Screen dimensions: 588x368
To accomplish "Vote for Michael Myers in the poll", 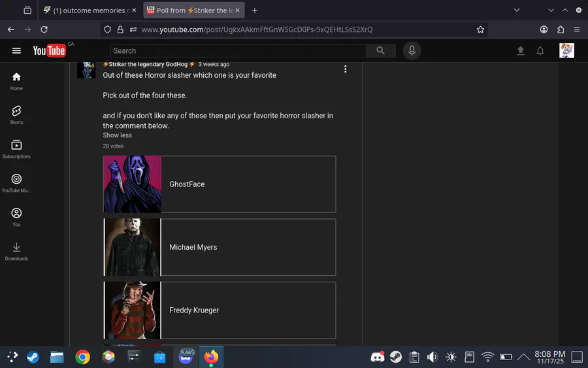I will click(x=220, y=247).
